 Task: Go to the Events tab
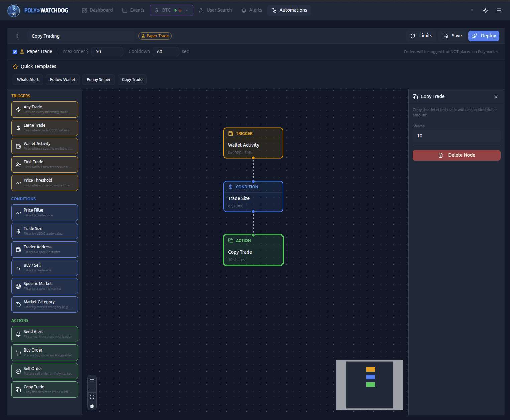[133, 10]
